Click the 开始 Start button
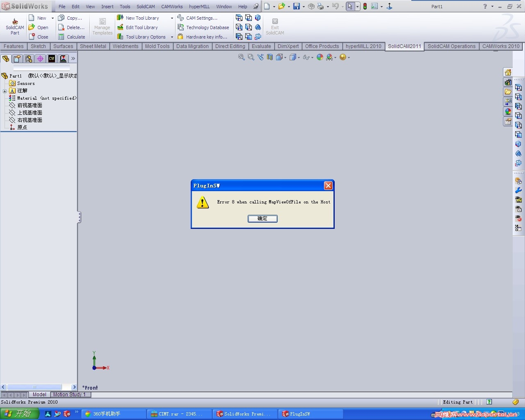 click(x=19, y=414)
